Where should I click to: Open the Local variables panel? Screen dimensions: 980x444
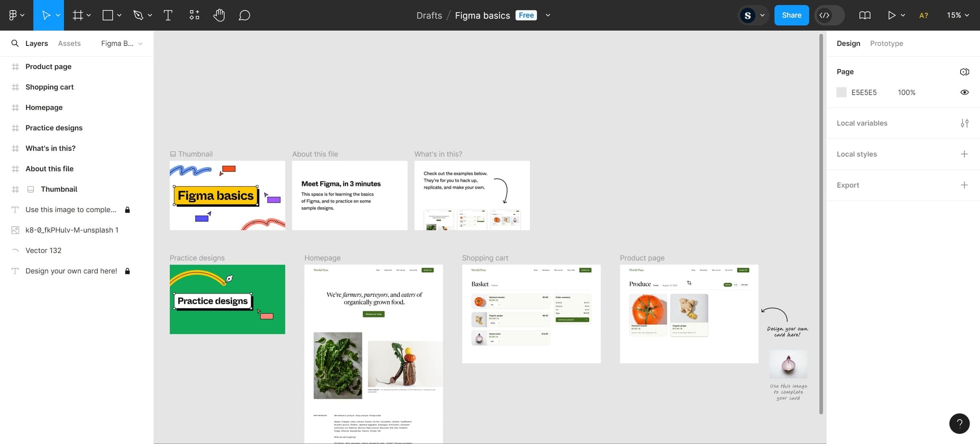pos(965,123)
